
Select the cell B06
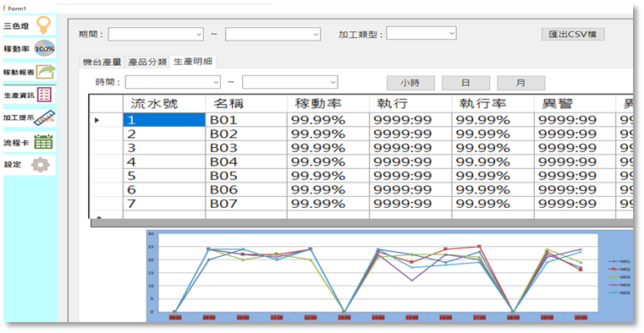tap(246, 189)
